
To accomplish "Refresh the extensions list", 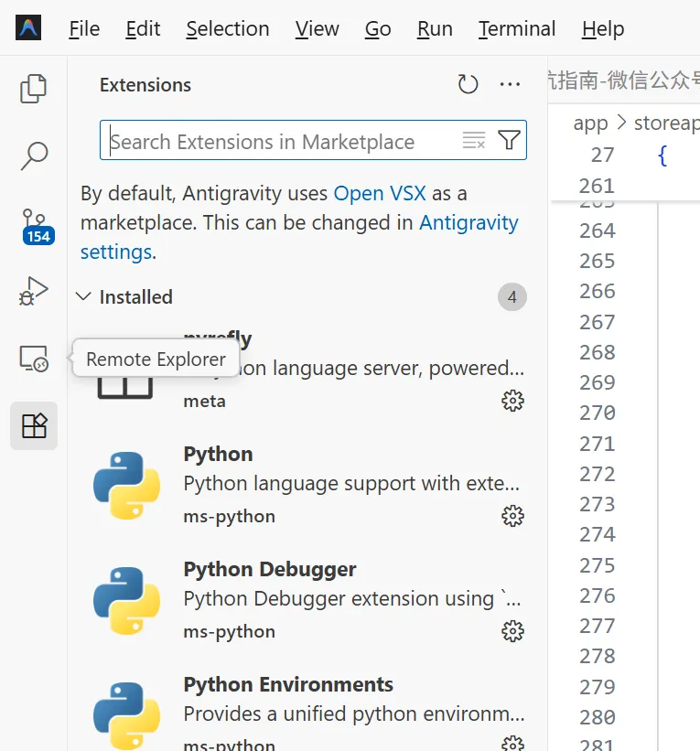I will 468,85.
